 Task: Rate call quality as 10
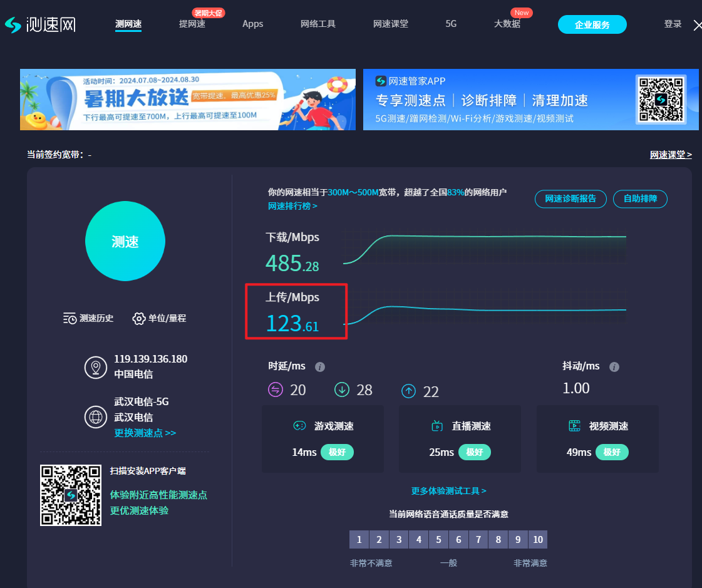point(537,539)
